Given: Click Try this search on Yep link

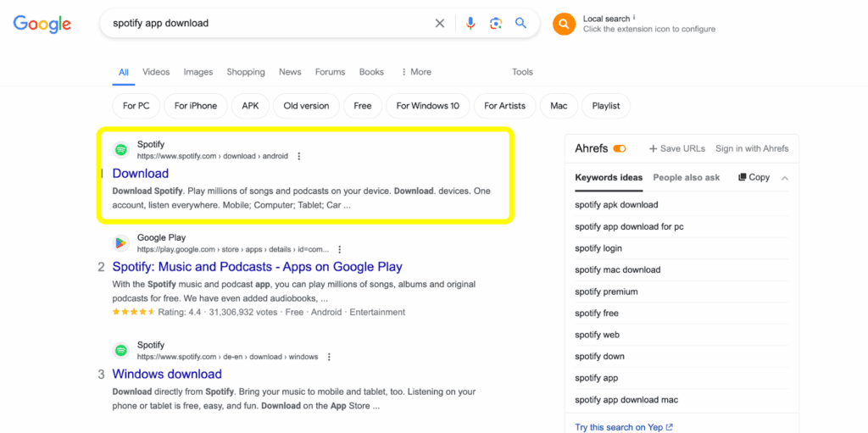Looking at the screenshot, I should (624, 427).
